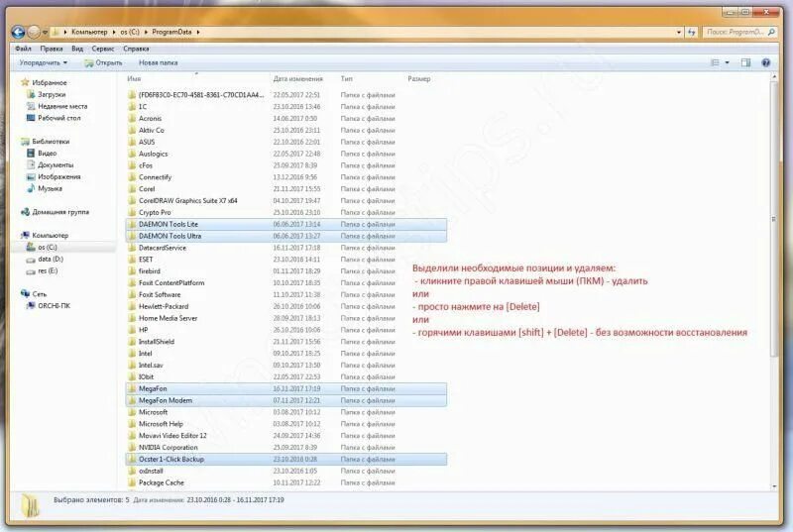Click os (C:) in the address breadcrumb
This screenshot has height=532, width=793.
tap(130, 32)
